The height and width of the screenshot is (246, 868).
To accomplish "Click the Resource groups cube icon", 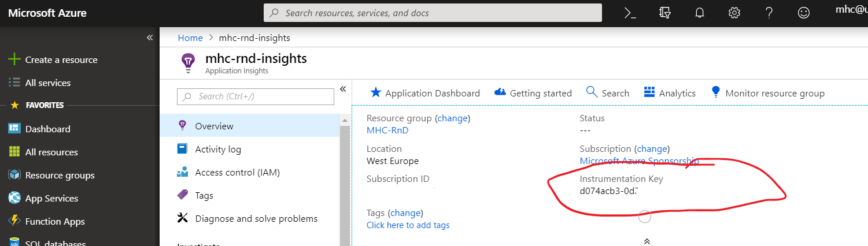I will pos(14,175).
